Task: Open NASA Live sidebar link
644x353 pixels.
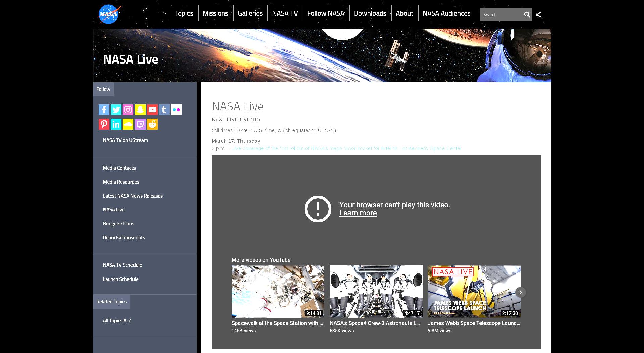Action: [114, 210]
